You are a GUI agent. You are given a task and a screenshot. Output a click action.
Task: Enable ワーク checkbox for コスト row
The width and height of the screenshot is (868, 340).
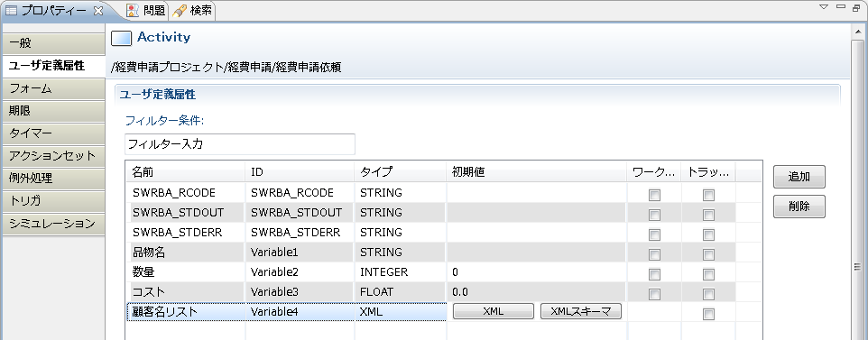(654, 294)
